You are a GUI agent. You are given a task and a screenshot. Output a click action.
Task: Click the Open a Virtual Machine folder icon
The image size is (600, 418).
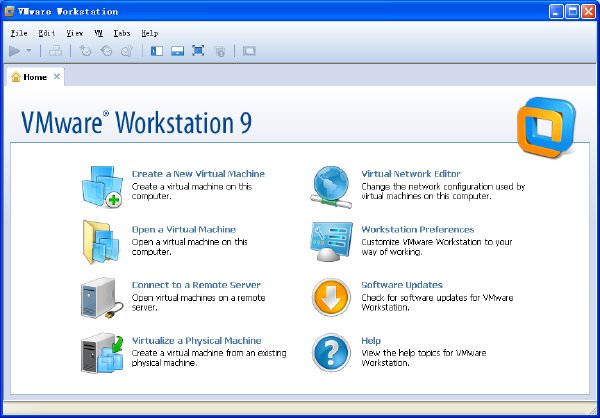point(101,242)
